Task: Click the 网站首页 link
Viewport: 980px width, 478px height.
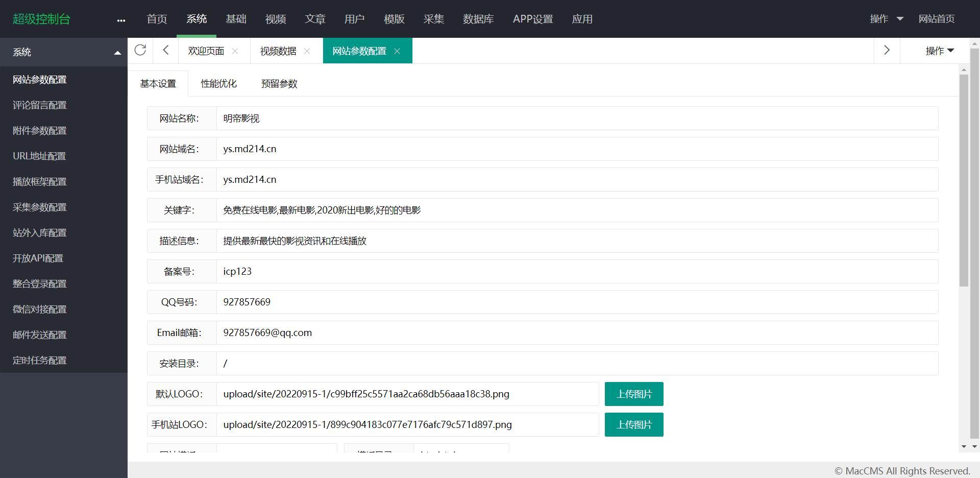Action: coord(936,19)
